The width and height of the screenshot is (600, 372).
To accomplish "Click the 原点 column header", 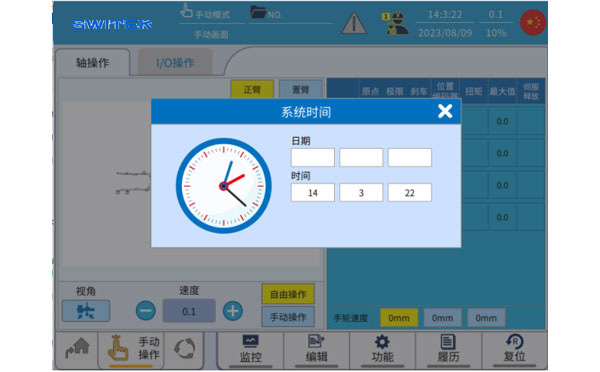I will point(370,91).
